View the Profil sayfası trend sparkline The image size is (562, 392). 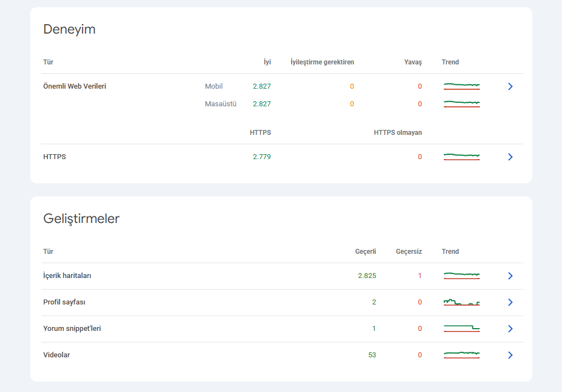click(462, 302)
